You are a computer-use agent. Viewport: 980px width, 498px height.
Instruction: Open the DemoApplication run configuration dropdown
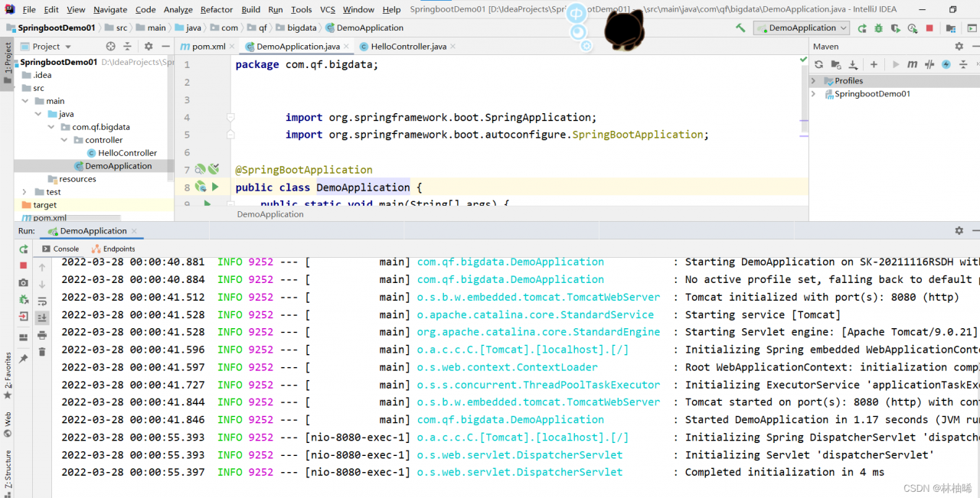click(x=802, y=28)
